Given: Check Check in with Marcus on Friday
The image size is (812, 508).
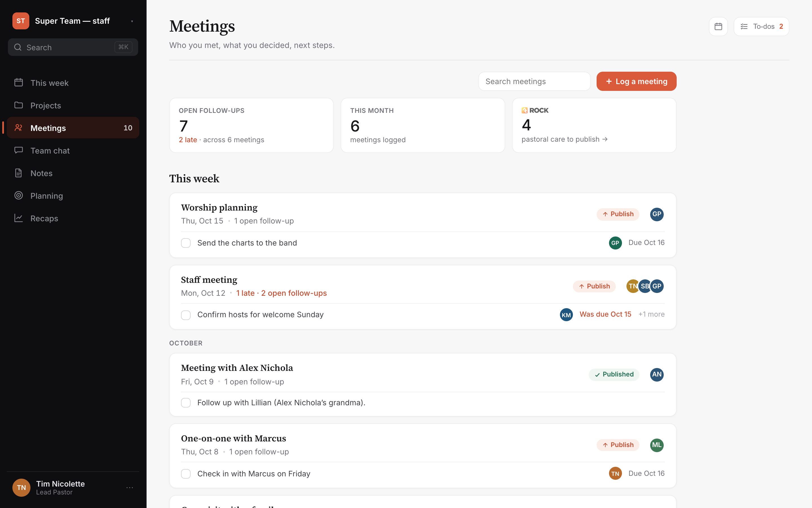Looking at the screenshot, I should 186,473.
